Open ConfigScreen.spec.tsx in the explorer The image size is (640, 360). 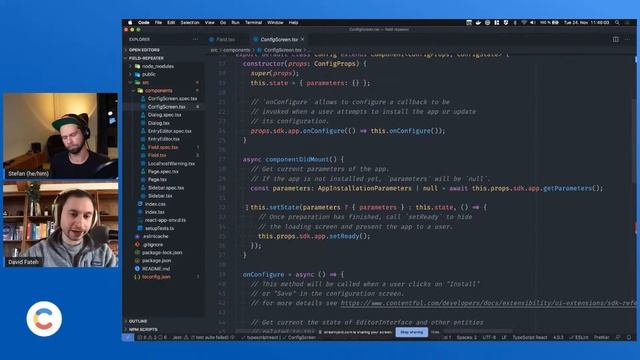coord(172,99)
